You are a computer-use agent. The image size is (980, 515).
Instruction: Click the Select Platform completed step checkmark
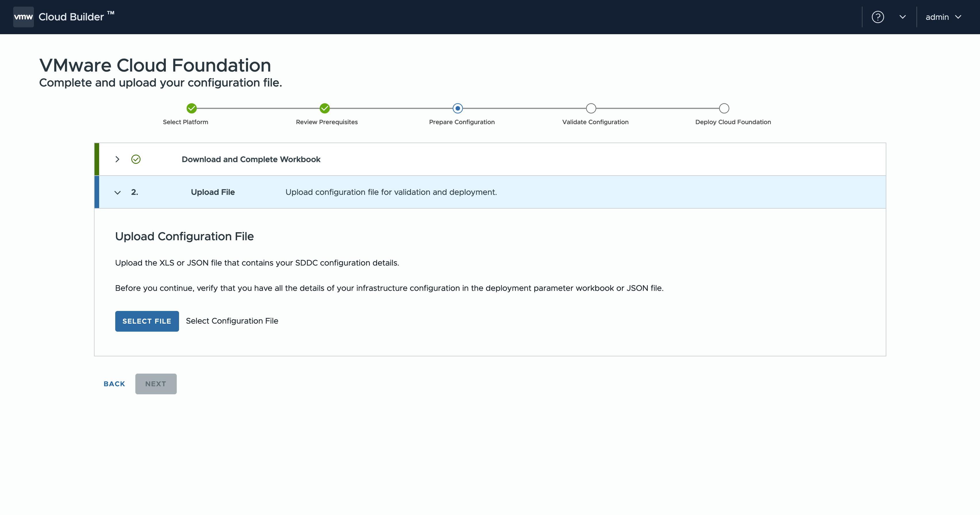[191, 108]
